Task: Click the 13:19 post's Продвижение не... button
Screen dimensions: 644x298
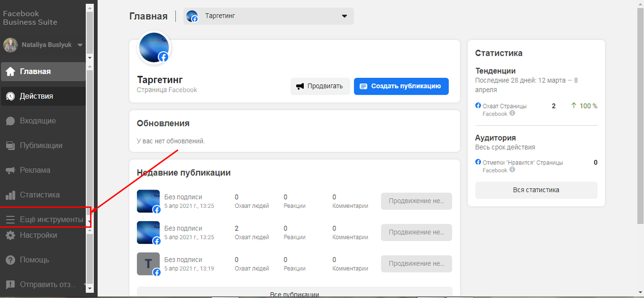Action: tap(416, 263)
